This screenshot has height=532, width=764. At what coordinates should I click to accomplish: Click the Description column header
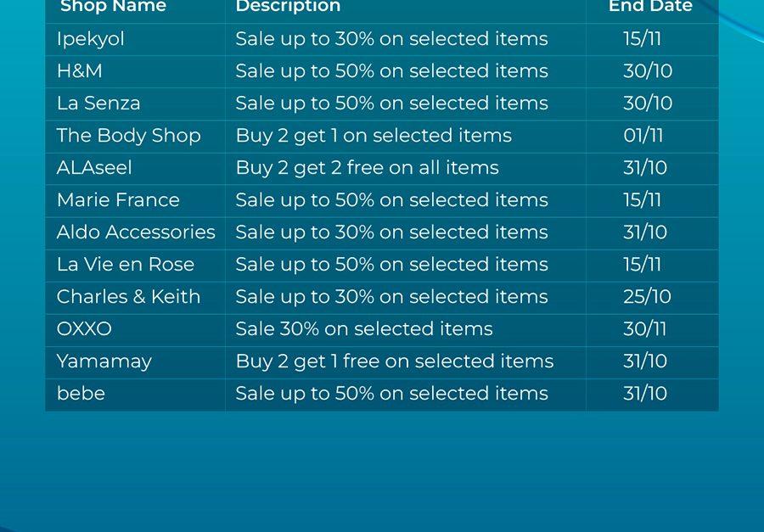coord(288,6)
